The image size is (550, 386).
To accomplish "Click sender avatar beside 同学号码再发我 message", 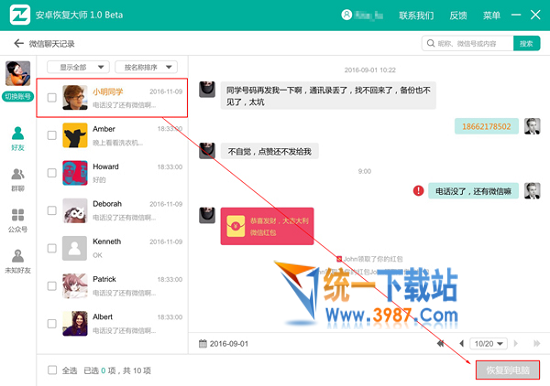I will click(x=207, y=89).
